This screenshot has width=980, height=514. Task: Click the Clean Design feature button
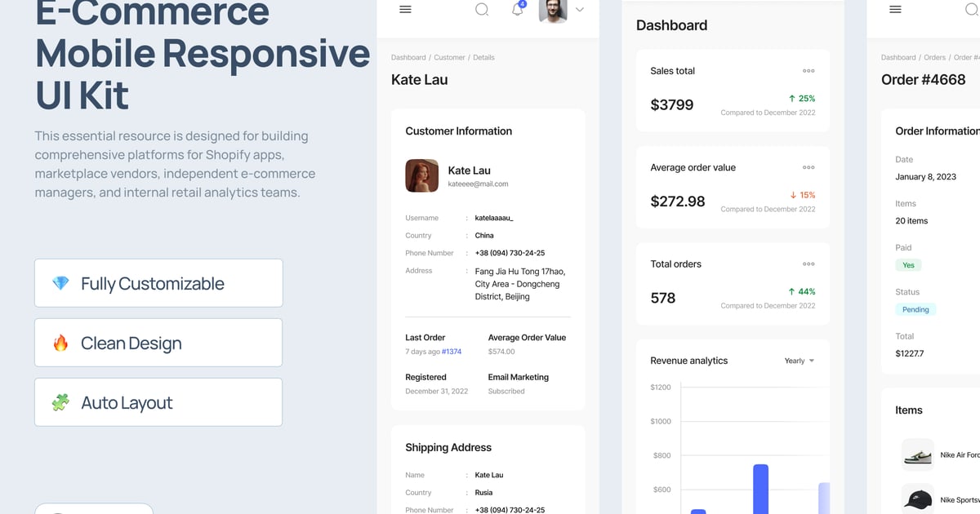point(158,343)
